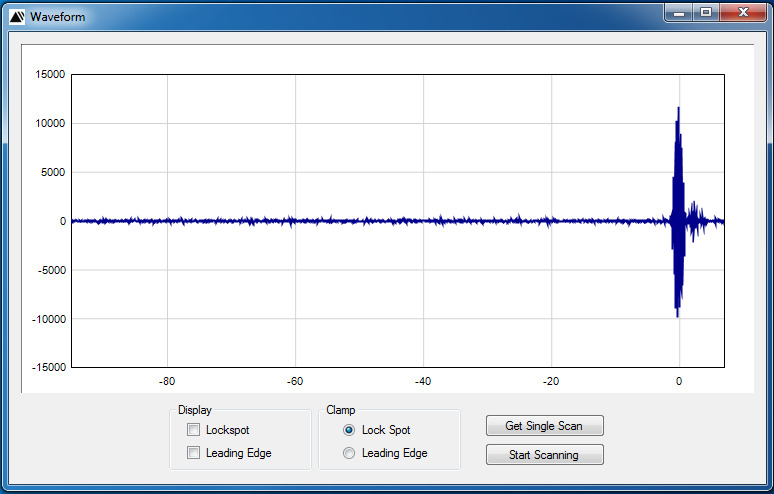
Task: Select the Lock Spot clamp radio button
Action: (349, 430)
